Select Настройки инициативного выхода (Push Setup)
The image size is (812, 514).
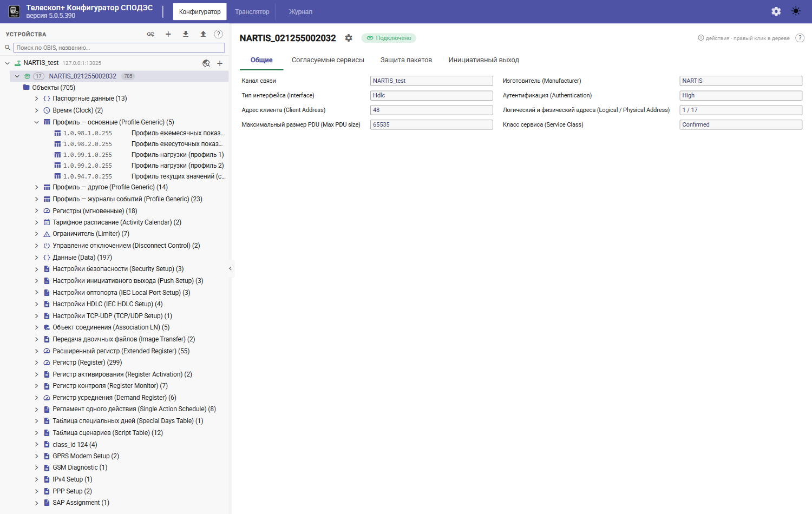128,281
